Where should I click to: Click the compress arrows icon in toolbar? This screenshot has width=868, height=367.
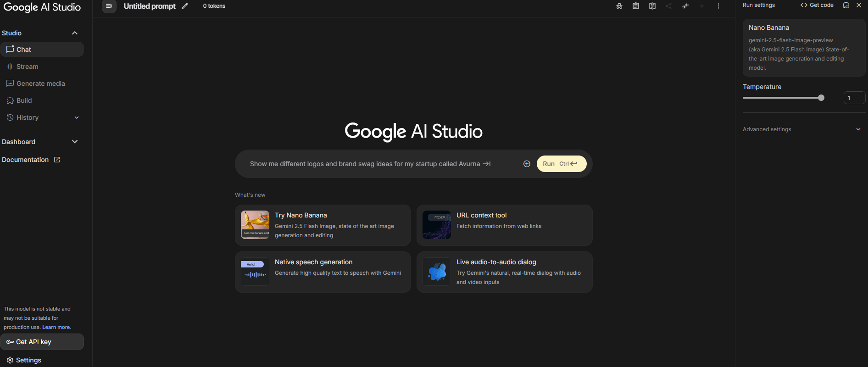(685, 6)
